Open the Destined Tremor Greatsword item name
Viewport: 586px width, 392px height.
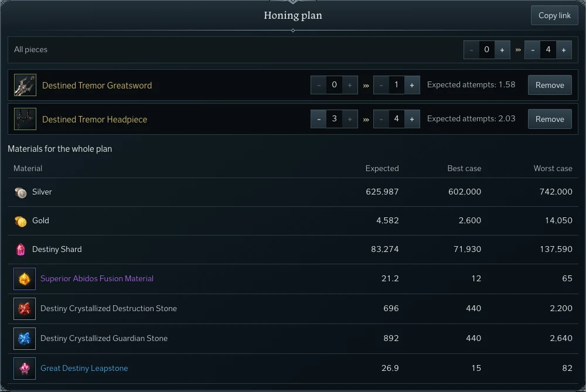97,85
